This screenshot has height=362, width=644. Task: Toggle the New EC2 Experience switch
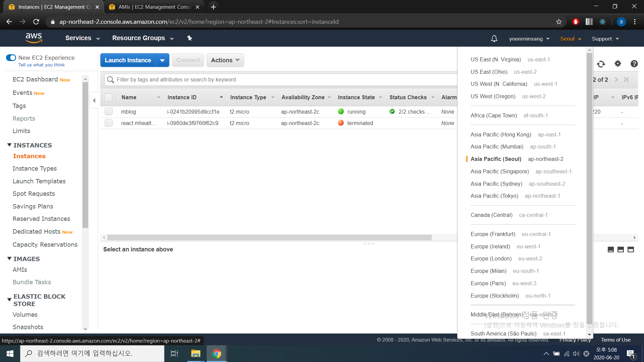click(x=11, y=58)
